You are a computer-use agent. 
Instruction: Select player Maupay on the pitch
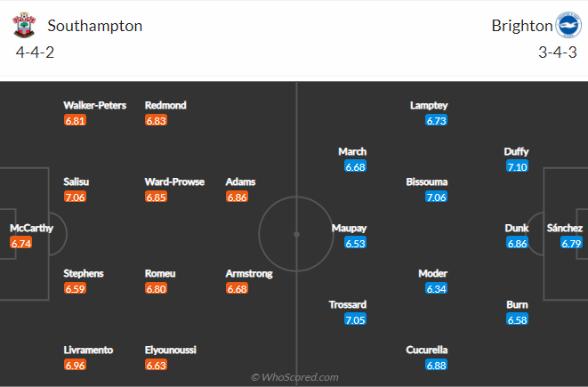pyautogui.click(x=349, y=228)
